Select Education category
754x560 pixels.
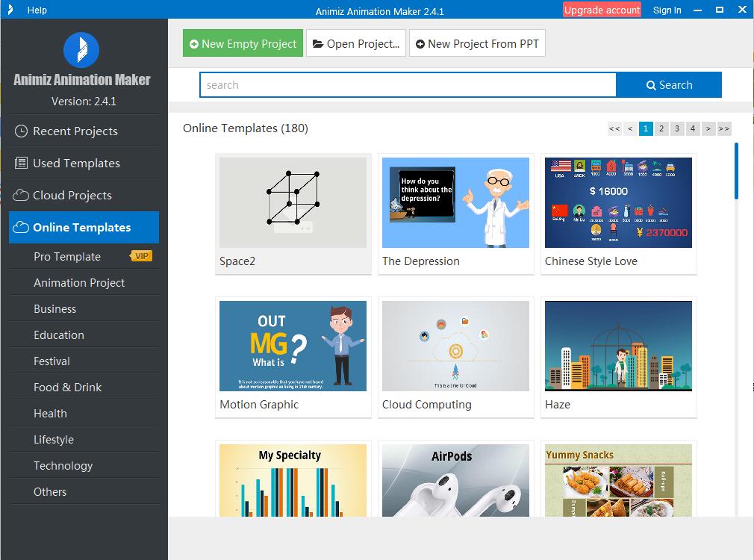84,335
